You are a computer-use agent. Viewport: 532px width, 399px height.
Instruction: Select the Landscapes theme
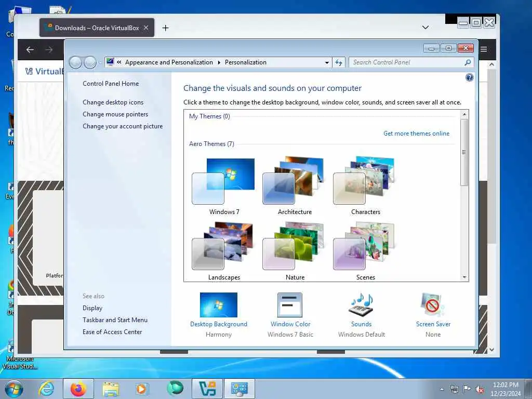(x=224, y=251)
